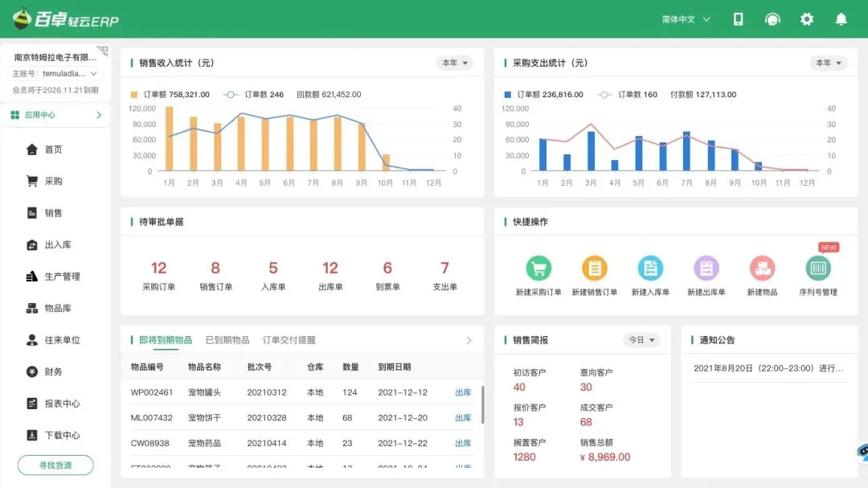Open 财务 in the sidebar menu
This screenshot has width=868, height=488.
coord(53,371)
